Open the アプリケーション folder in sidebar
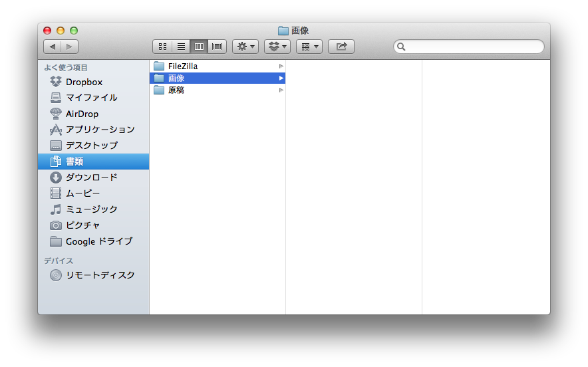 coord(99,130)
